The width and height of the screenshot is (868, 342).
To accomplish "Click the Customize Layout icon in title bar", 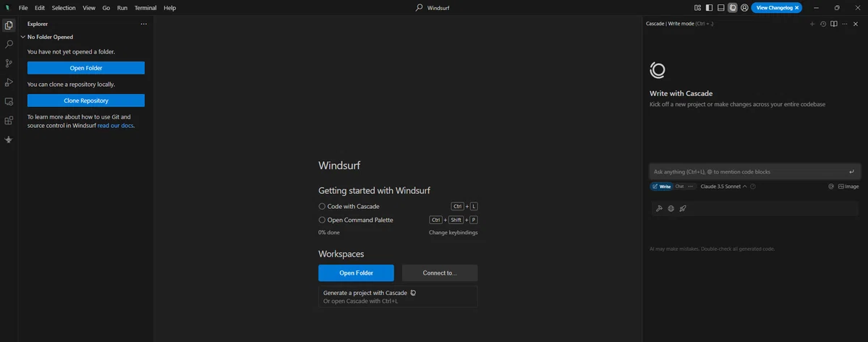I will click(x=697, y=7).
